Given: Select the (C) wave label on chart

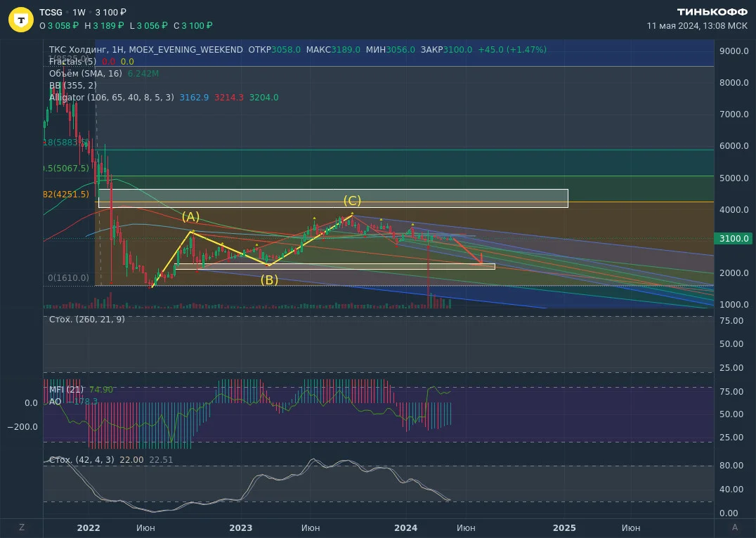Looking at the screenshot, I should (x=352, y=201).
